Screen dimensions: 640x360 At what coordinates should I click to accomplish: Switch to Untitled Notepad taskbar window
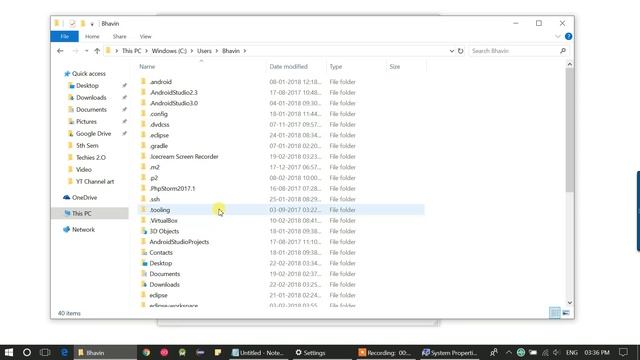pos(258,352)
